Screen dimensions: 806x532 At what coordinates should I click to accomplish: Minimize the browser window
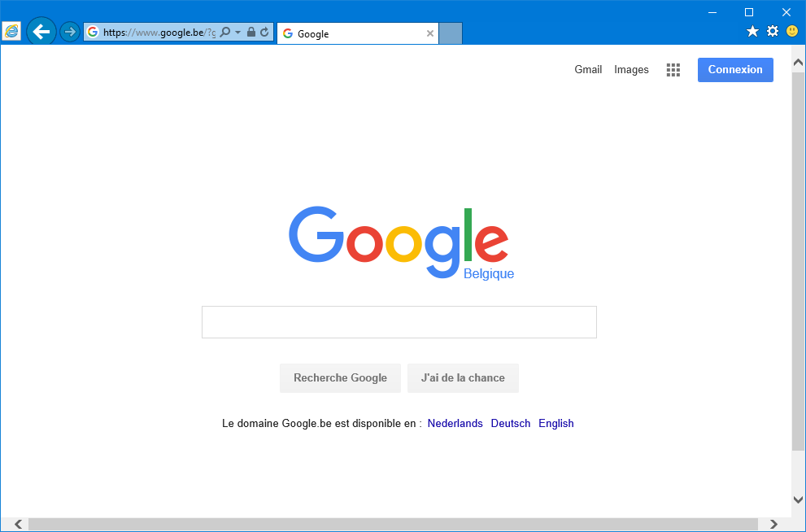click(712, 12)
